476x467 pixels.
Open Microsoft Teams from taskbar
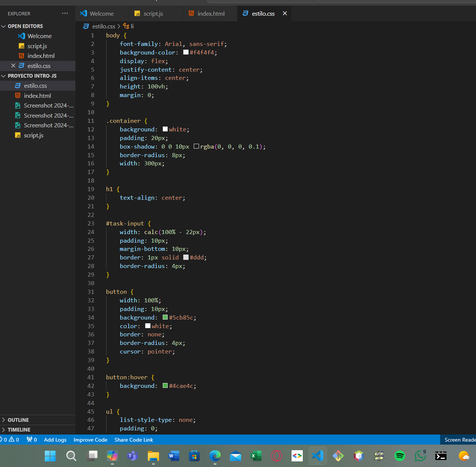coord(133,456)
